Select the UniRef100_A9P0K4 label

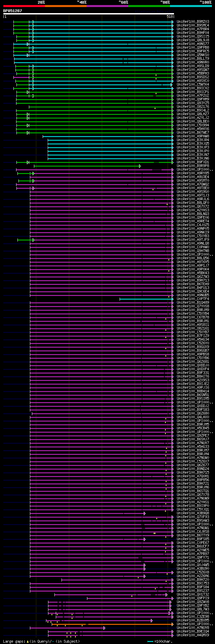click(193, 269)
